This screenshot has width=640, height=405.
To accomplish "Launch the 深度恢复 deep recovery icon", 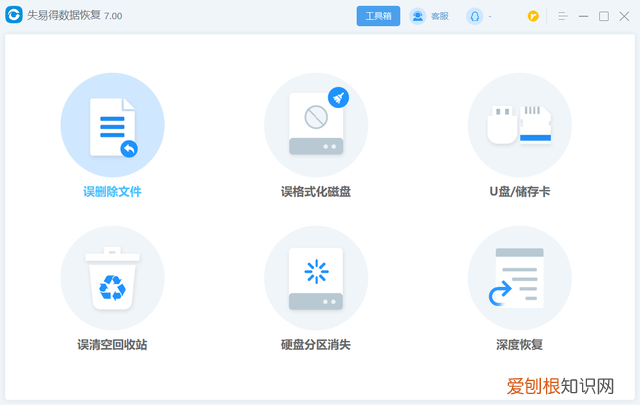I will tap(520, 278).
